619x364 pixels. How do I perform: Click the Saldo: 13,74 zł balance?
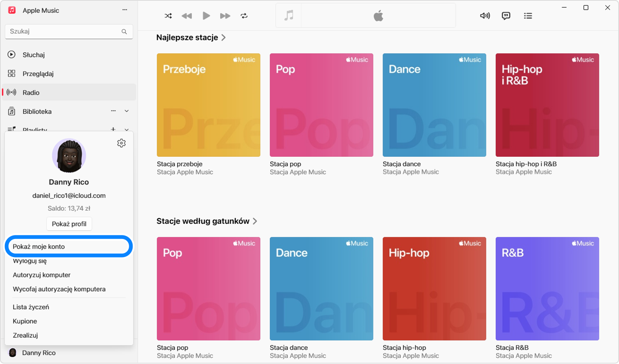click(x=69, y=208)
